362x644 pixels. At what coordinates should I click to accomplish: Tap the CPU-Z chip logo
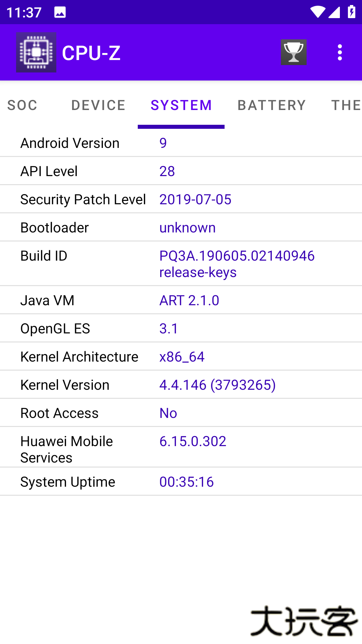[36, 52]
